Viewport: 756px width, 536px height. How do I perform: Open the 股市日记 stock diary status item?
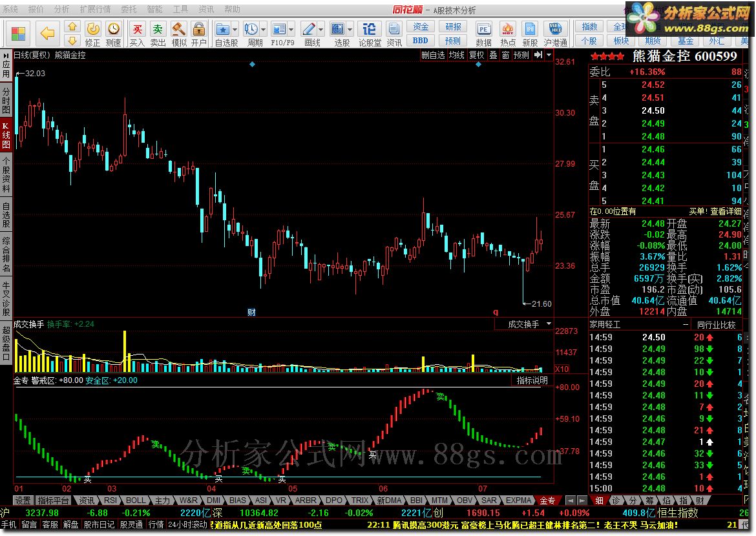99,524
